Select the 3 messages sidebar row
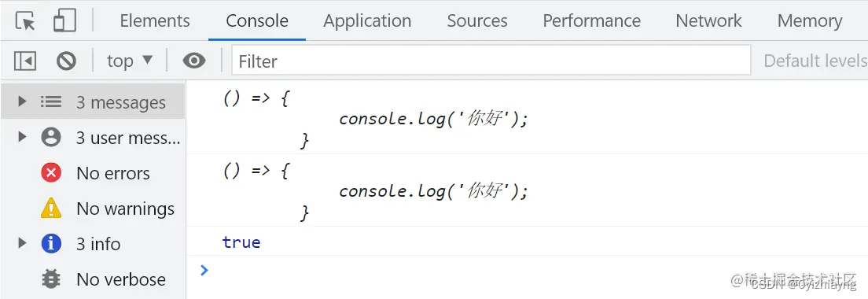The height and width of the screenshot is (299, 868). click(93, 102)
